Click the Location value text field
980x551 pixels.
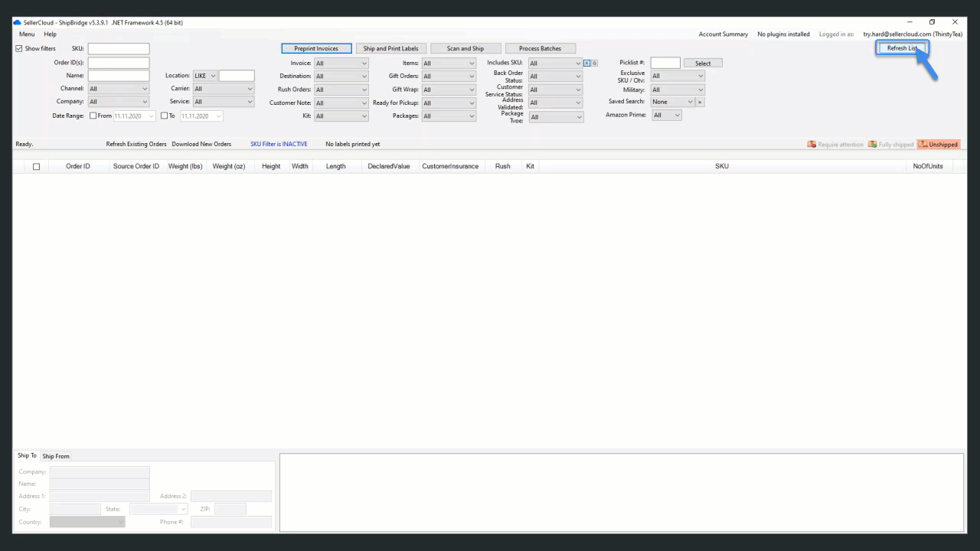pyautogui.click(x=237, y=76)
